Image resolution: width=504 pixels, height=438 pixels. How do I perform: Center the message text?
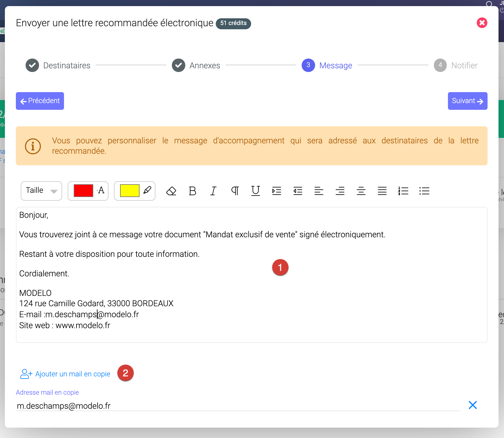pos(361,191)
